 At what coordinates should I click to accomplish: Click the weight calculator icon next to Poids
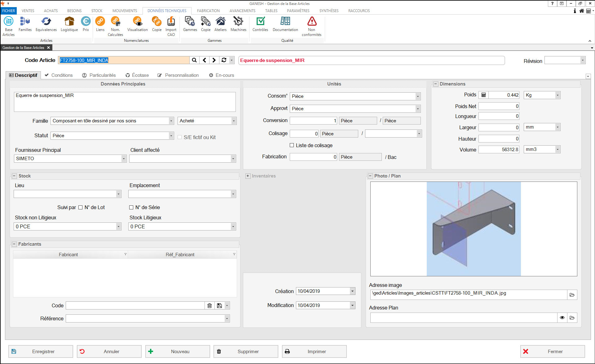coord(483,95)
